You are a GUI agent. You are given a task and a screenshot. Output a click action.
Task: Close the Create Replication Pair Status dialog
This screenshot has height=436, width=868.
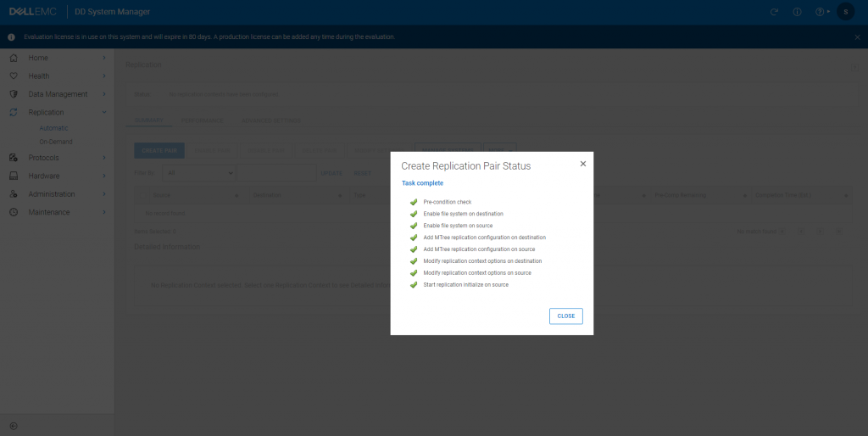582,164
